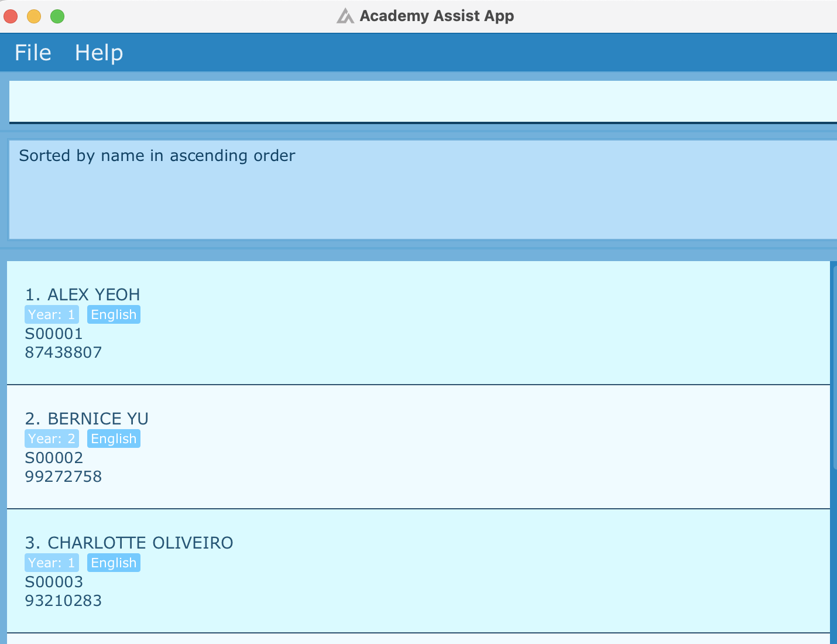Click Bernice Yu's English subject tag

(114, 439)
